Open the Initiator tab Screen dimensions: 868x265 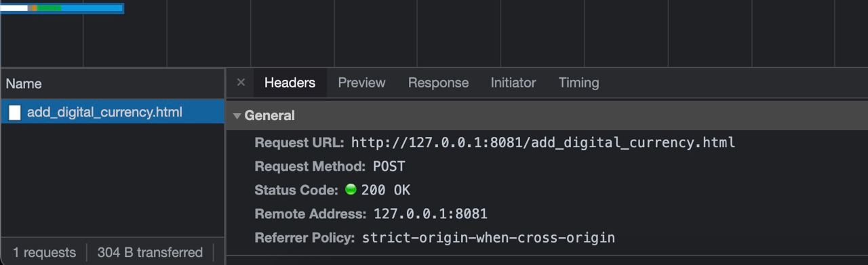click(x=513, y=83)
